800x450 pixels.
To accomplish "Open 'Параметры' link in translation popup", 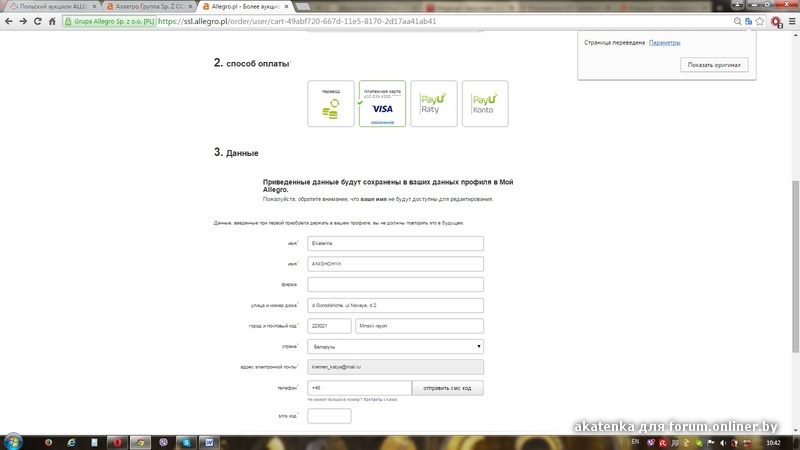I will [664, 42].
